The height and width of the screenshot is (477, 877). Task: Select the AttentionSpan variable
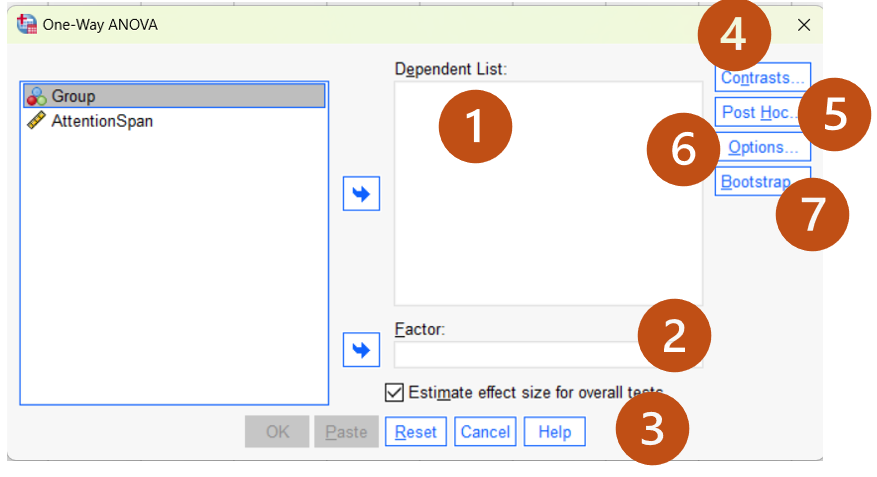click(x=102, y=121)
